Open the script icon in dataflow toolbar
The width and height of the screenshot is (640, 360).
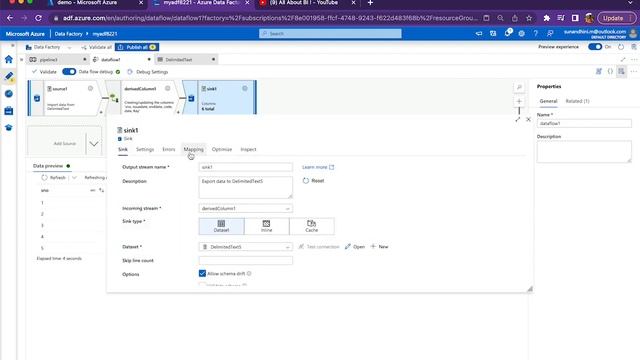pos(598,71)
